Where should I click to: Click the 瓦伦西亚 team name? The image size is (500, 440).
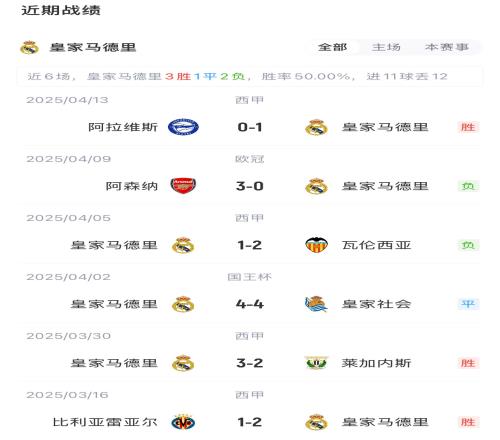click(x=376, y=245)
